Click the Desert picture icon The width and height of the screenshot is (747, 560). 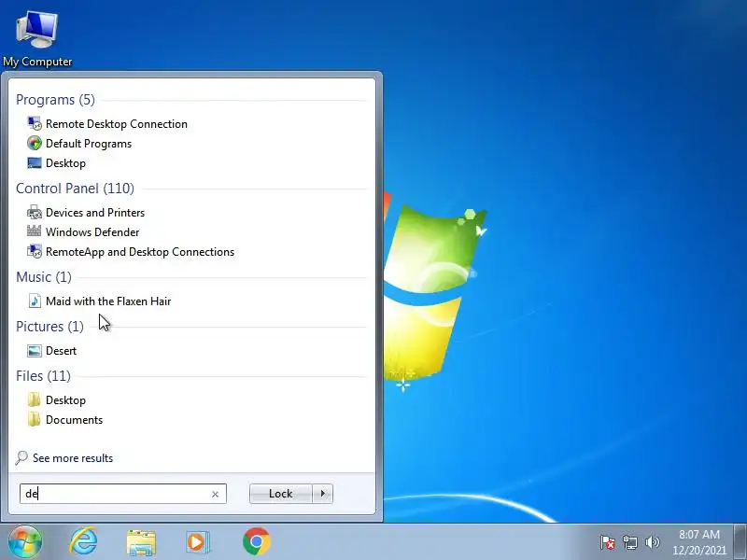[35, 351]
